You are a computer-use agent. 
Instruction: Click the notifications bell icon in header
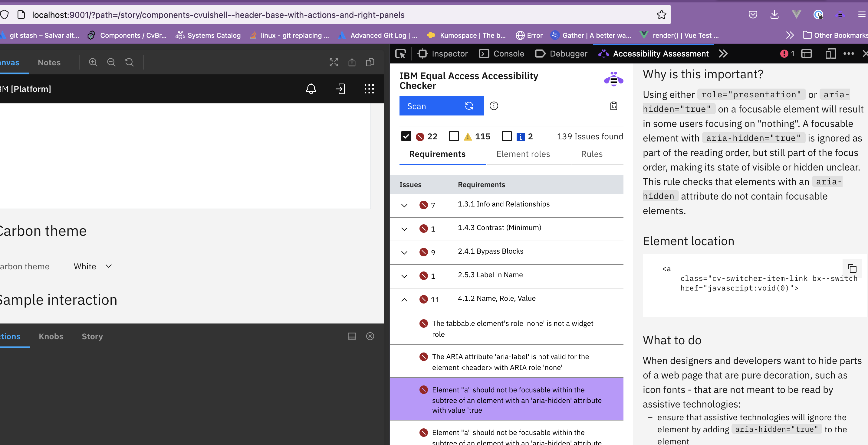pos(311,89)
